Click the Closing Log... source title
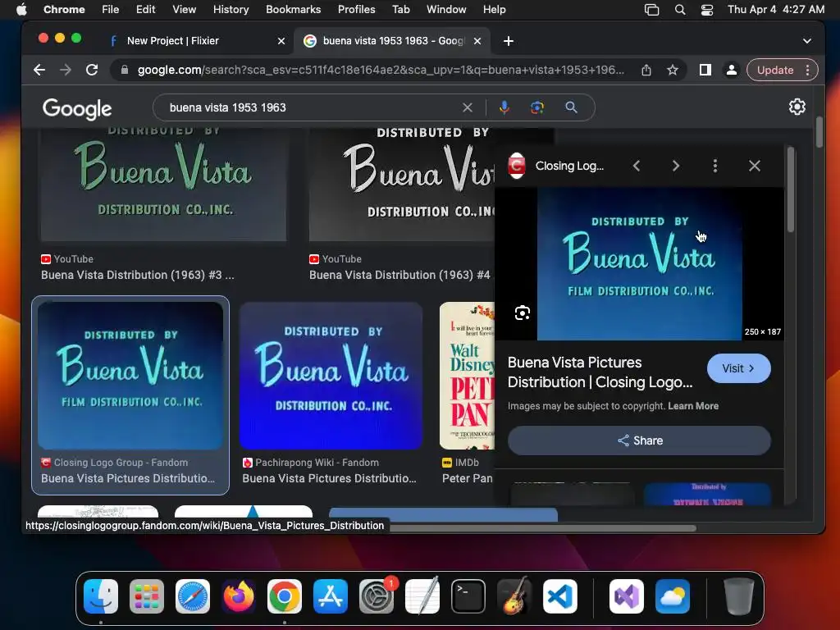 569,166
